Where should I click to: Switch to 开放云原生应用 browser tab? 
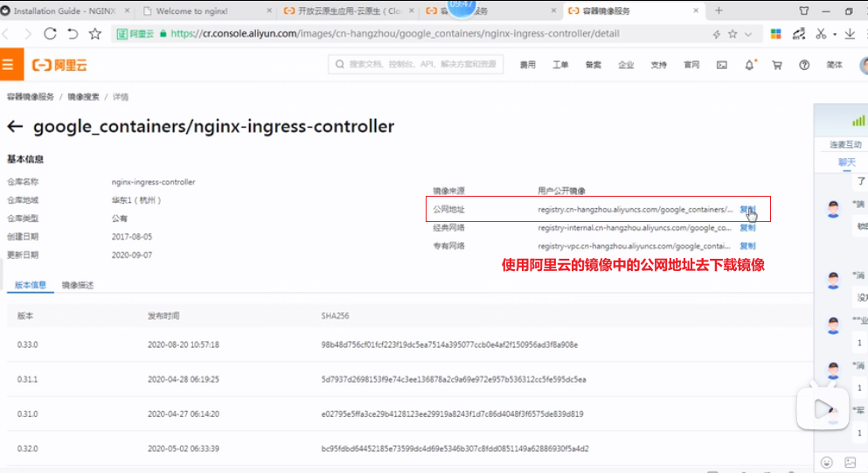pyautogui.click(x=349, y=10)
